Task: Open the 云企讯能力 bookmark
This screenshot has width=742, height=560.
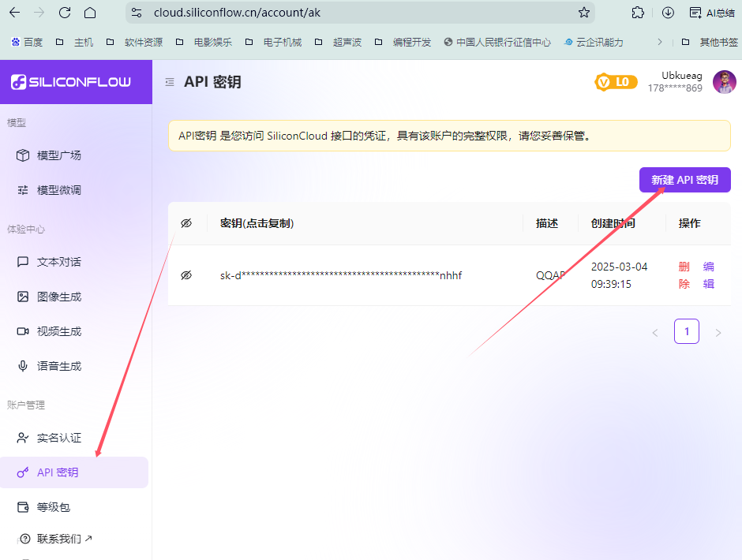Action: point(594,42)
